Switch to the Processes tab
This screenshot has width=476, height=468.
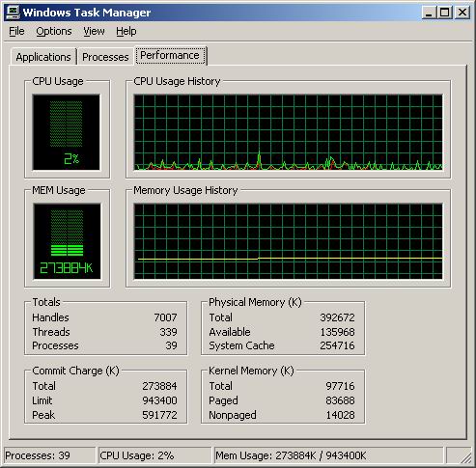point(105,57)
